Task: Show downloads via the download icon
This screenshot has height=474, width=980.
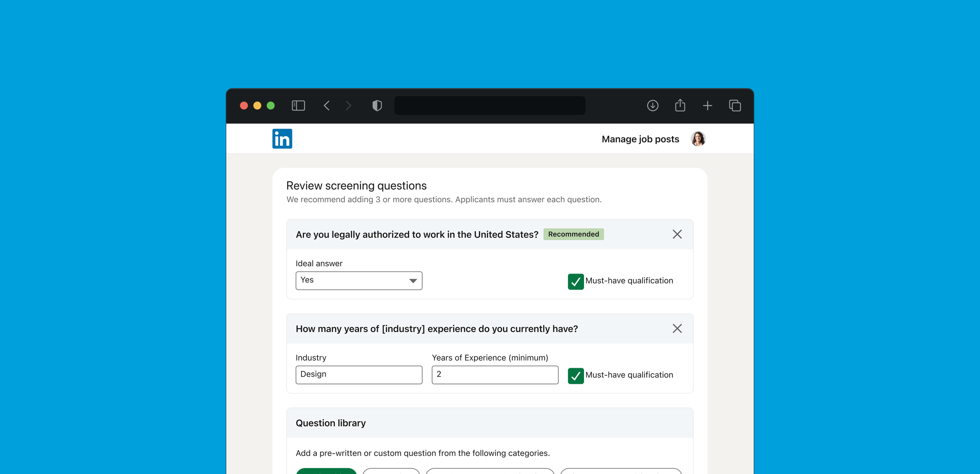Action: tap(652, 105)
